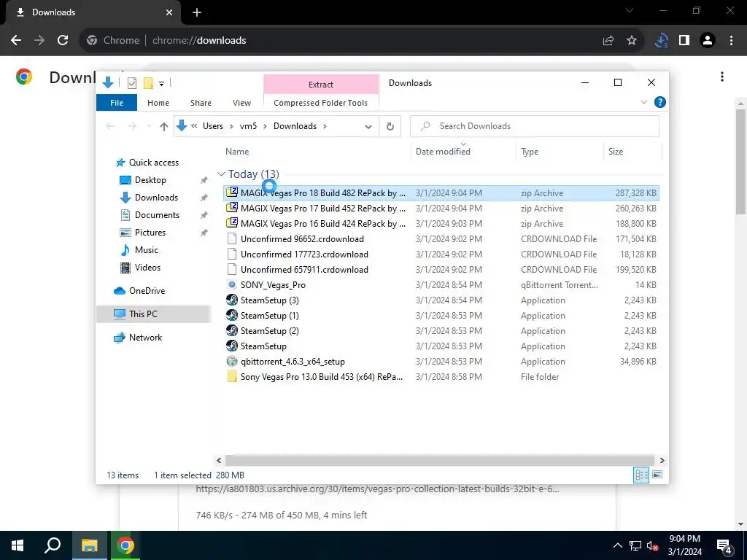Open the File tab in Explorer

pos(117,102)
